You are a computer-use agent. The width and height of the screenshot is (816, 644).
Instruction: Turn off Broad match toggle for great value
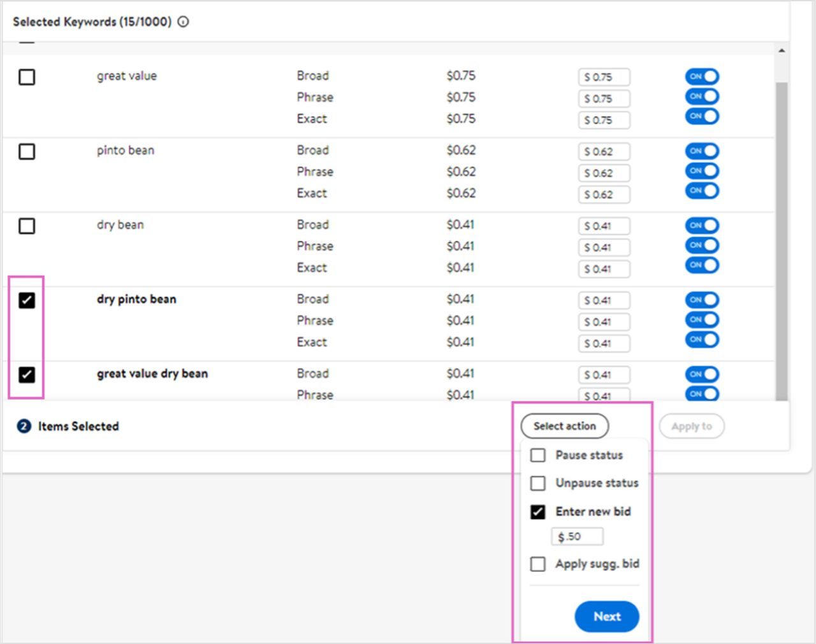click(x=701, y=76)
